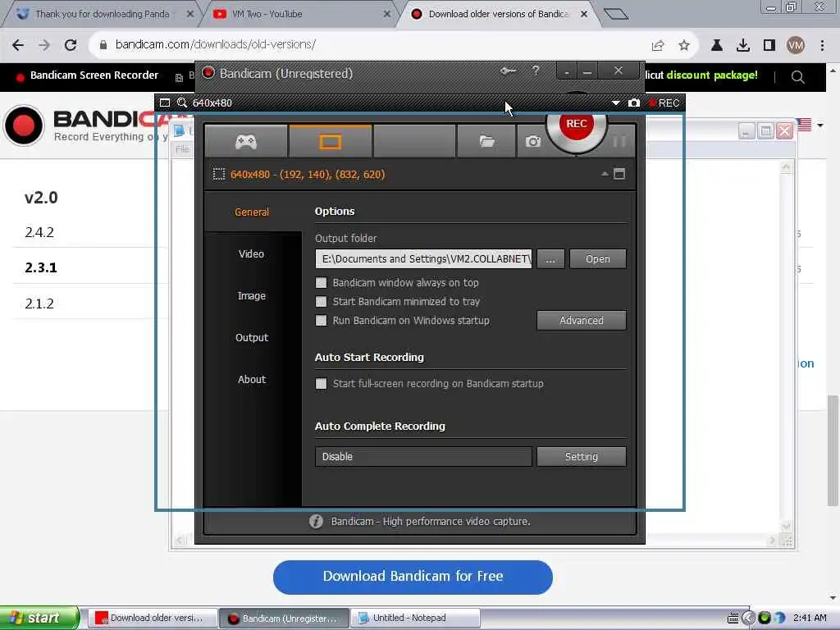The image size is (840, 630).
Task: Select version 2.3.1 on the webpage
Action: tap(41, 267)
